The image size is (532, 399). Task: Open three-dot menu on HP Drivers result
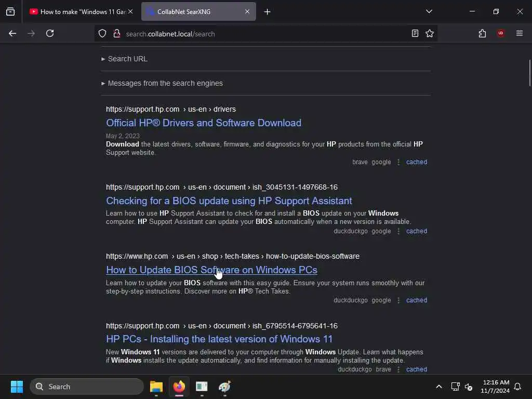398,162
